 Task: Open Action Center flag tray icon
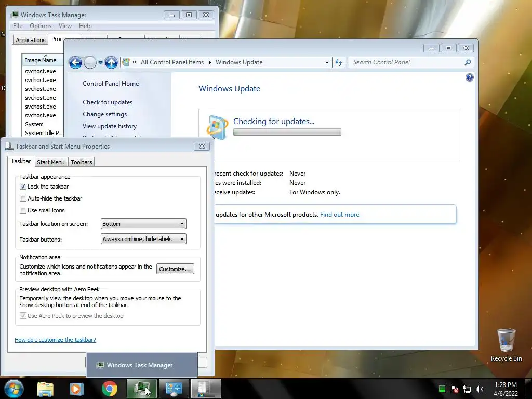pyautogui.click(x=454, y=389)
